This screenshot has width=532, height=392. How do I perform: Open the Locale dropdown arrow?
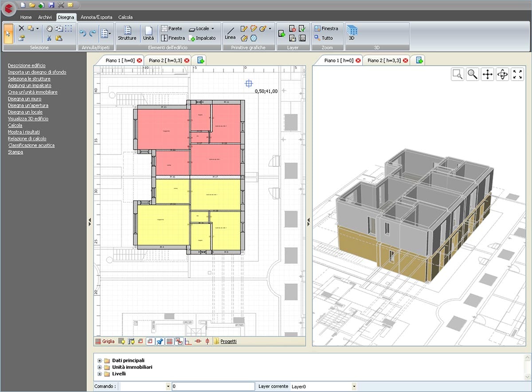[213, 28]
